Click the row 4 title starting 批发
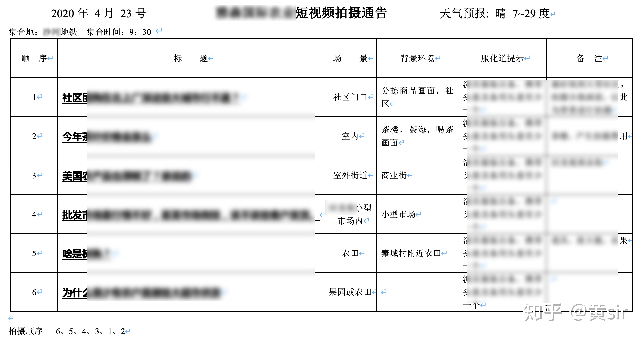644x338 pixels. tap(191, 215)
